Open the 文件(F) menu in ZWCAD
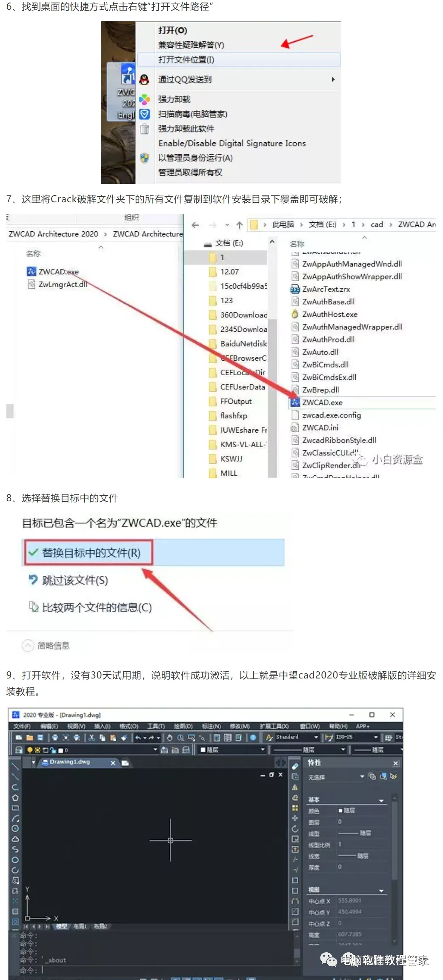 [22, 726]
